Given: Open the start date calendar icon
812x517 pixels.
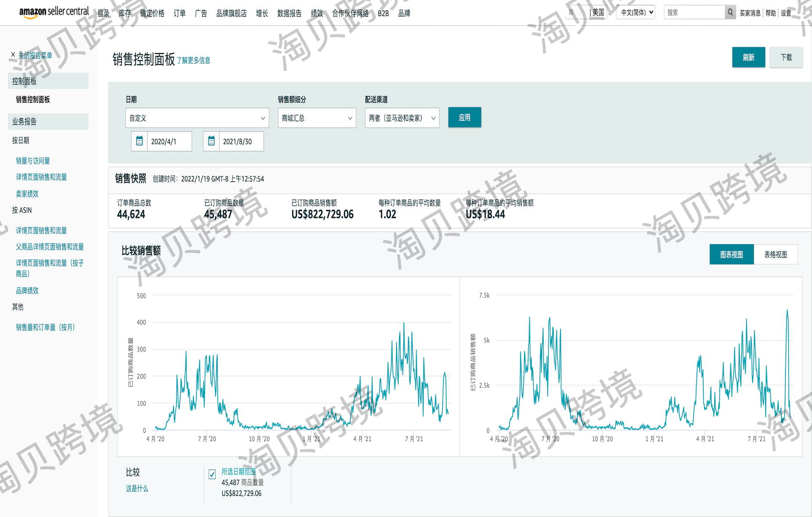Looking at the screenshot, I should pos(139,141).
